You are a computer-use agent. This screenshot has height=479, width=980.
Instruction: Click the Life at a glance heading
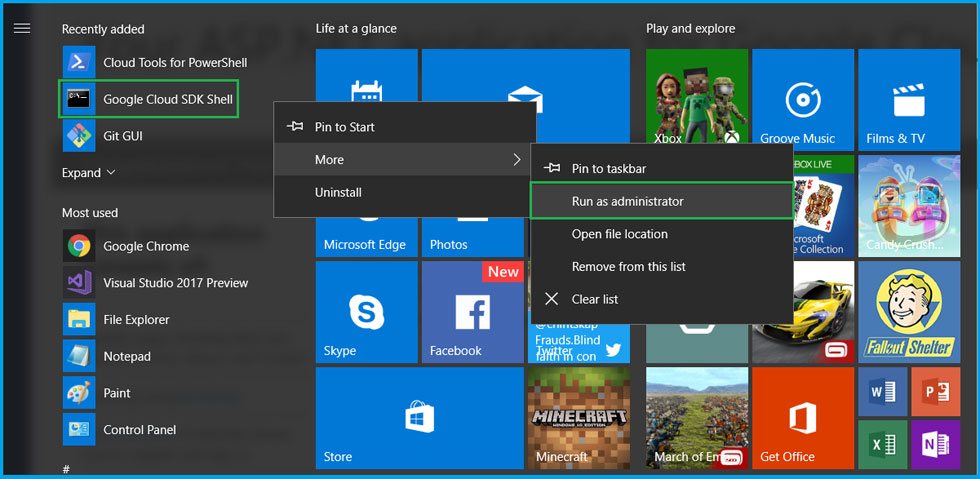coord(356,29)
